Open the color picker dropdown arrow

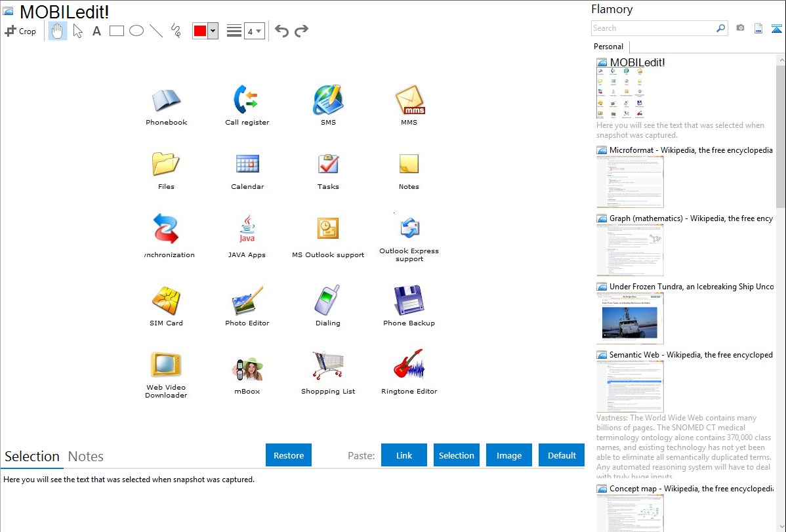tap(213, 31)
